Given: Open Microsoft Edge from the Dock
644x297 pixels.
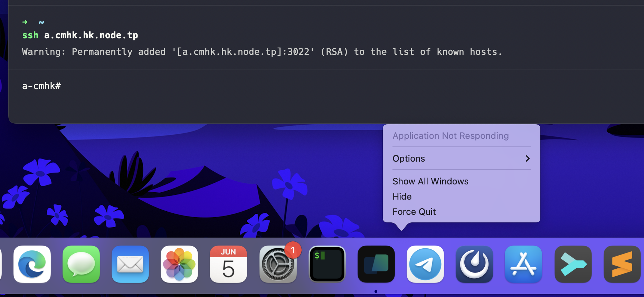Looking at the screenshot, I should coord(32,264).
